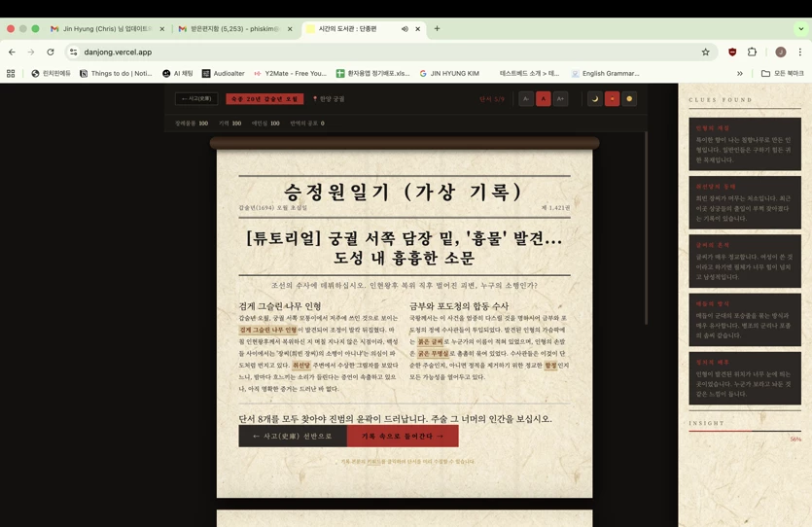Viewport: 812px width, 527px height.
Task: Go forward in browser history
Action: pyautogui.click(x=31, y=52)
